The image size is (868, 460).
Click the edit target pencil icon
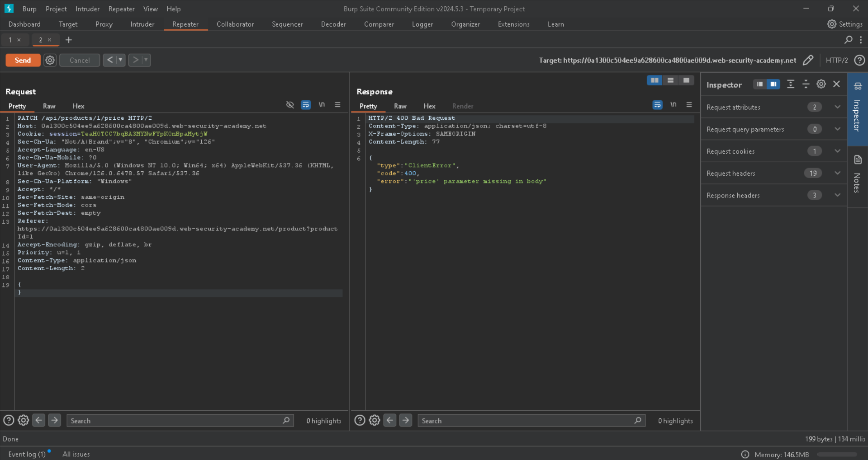808,60
